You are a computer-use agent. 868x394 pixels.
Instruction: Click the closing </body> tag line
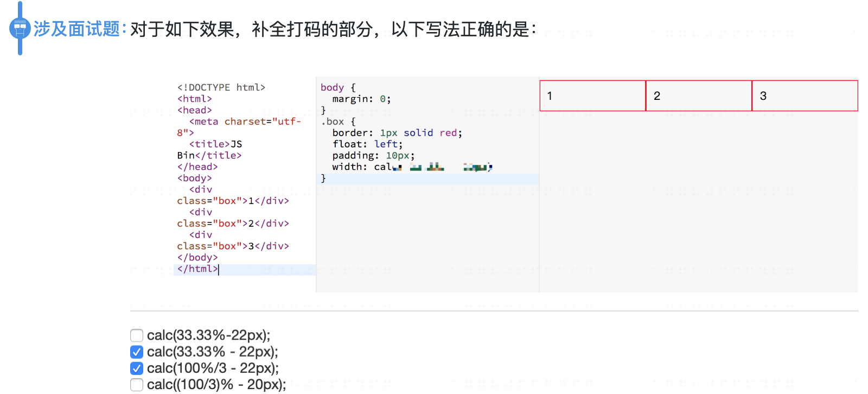(197, 257)
